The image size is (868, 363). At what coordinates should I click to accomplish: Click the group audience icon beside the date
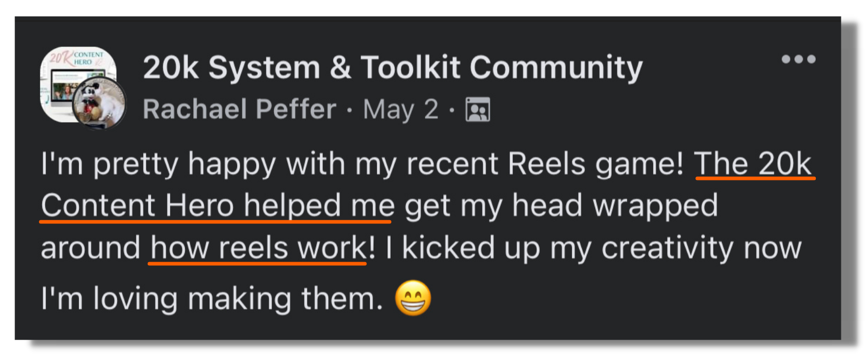(x=477, y=110)
